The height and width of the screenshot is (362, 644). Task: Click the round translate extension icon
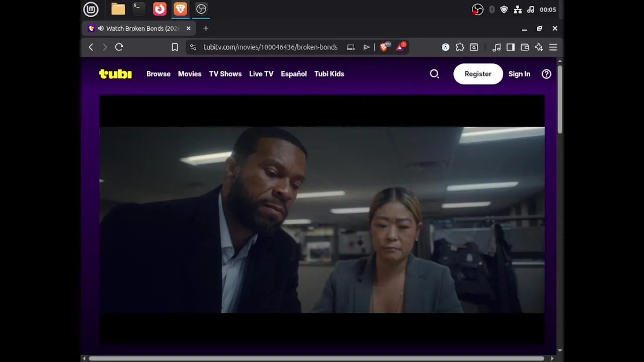pos(445,47)
